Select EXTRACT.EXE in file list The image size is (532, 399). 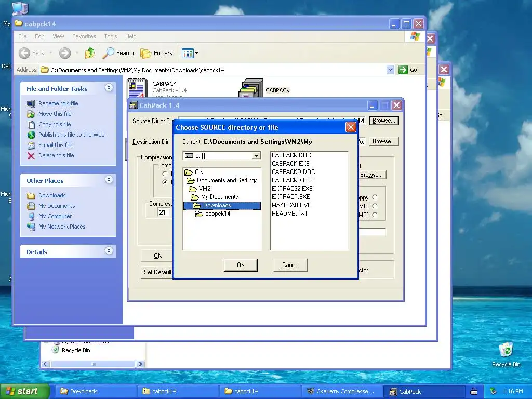290,197
